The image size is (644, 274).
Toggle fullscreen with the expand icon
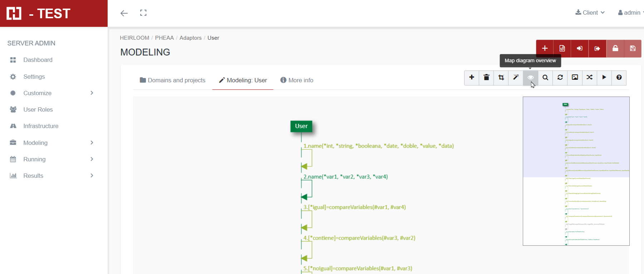coord(143,13)
